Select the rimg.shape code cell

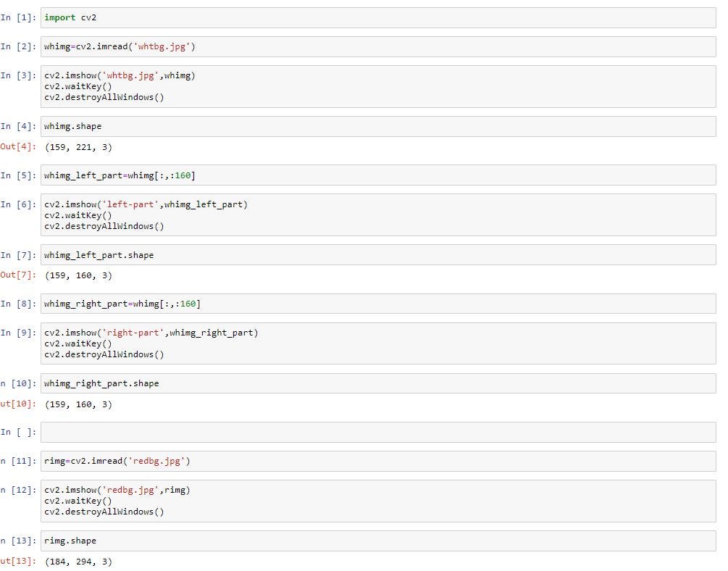click(x=378, y=541)
